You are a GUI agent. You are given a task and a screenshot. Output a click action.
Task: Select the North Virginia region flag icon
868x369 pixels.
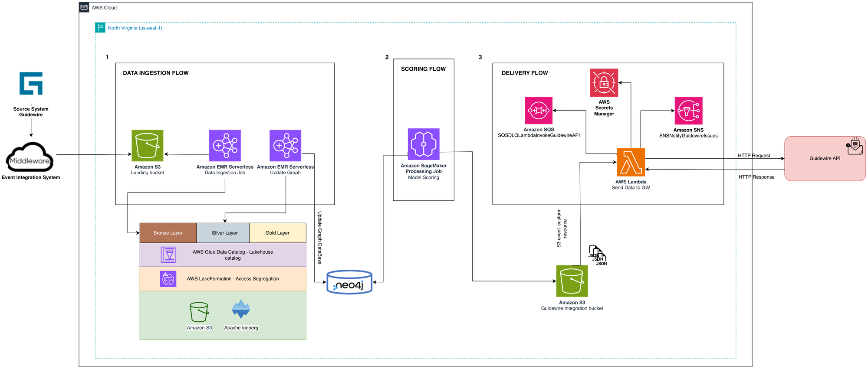(x=100, y=28)
